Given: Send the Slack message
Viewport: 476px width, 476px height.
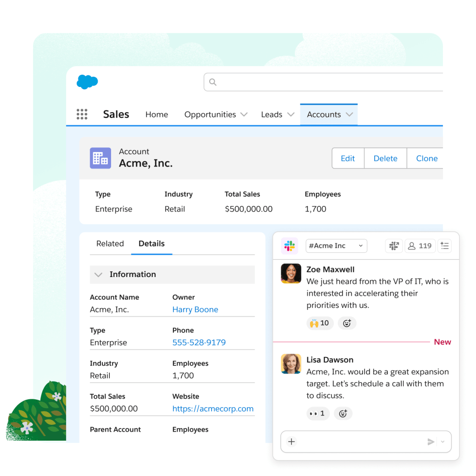Looking at the screenshot, I should coord(430,442).
